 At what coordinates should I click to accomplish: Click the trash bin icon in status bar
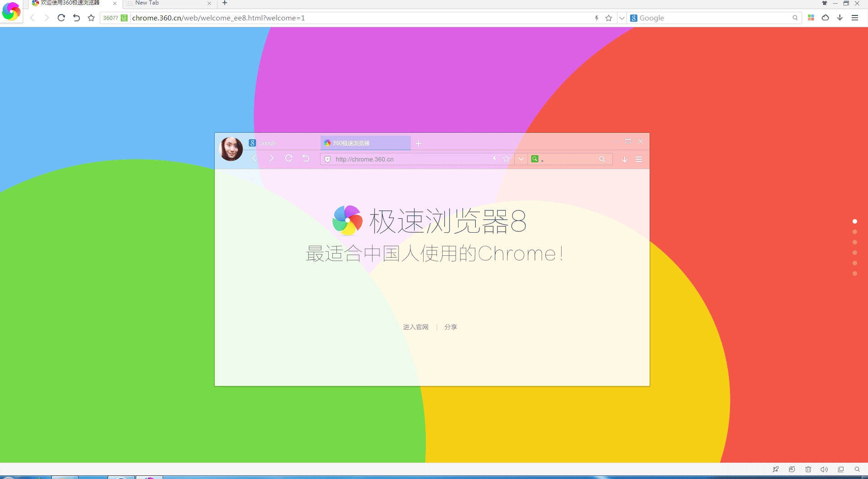pyautogui.click(x=808, y=469)
